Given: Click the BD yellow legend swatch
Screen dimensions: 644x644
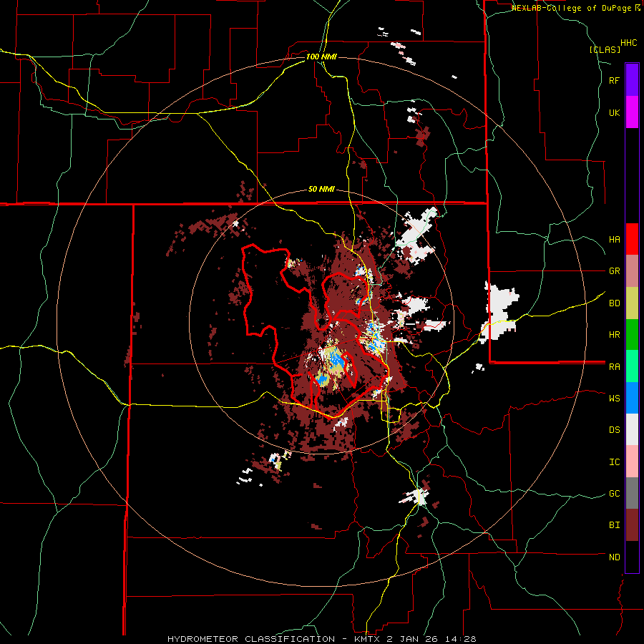Looking at the screenshot, I should [x=632, y=303].
